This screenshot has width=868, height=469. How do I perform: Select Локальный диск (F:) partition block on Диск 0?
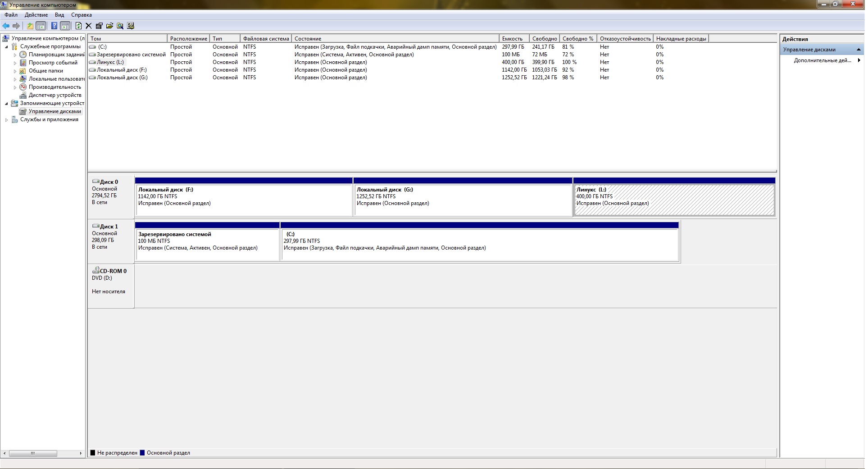coord(244,197)
